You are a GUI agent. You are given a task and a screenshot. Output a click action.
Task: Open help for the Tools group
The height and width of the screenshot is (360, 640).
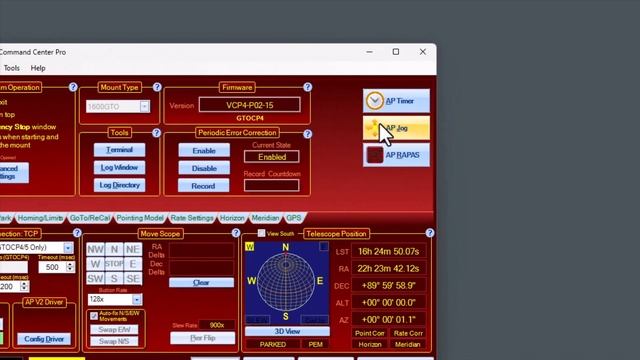pyautogui.click(x=156, y=133)
